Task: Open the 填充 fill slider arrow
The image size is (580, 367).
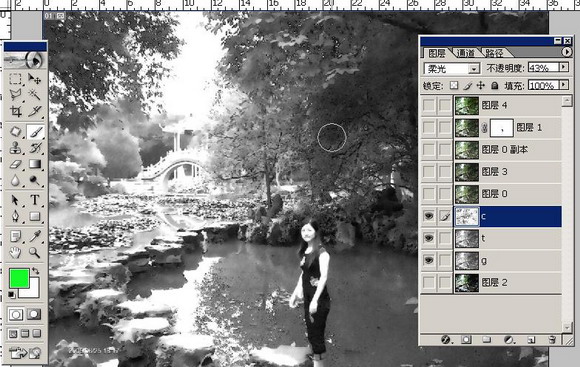Action: [x=564, y=85]
